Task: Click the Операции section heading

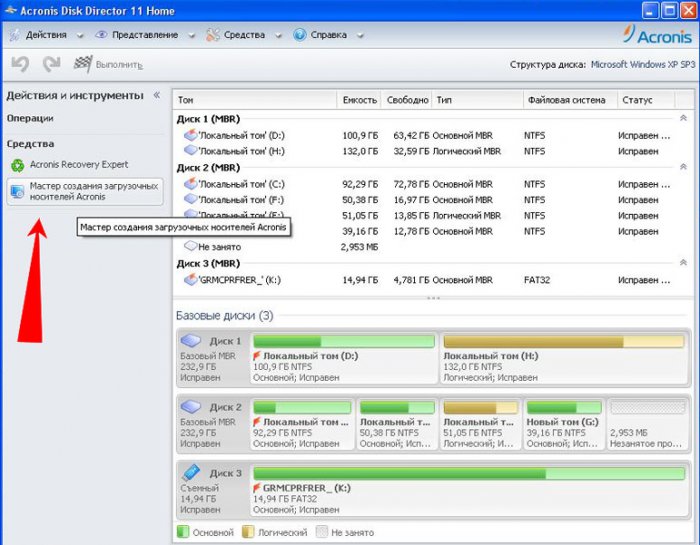Action: pyautogui.click(x=30, y=119)
